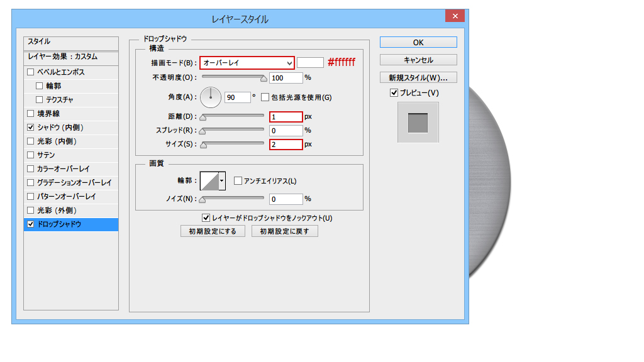Click the 角度 value field showing 90
Image resolution: width=644 pixels, height=362 pixels.
click(x=237, y=97)
